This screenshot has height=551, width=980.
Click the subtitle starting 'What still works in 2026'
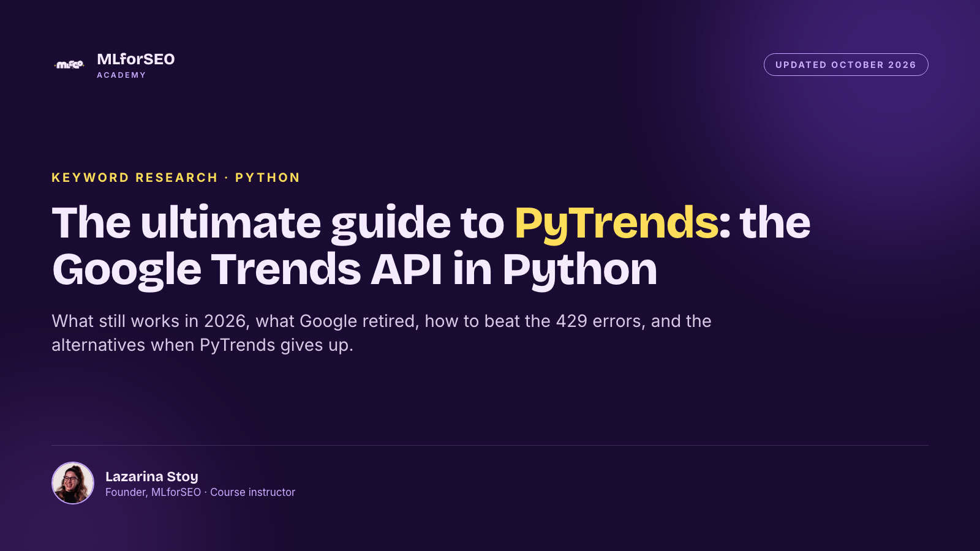(x=382, y=333)
